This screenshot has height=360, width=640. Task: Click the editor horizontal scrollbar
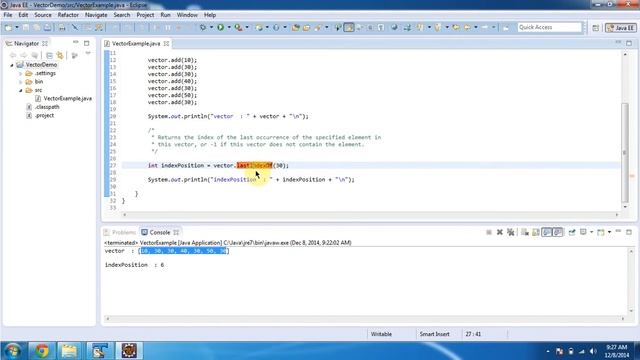click(x=370, y=214)
